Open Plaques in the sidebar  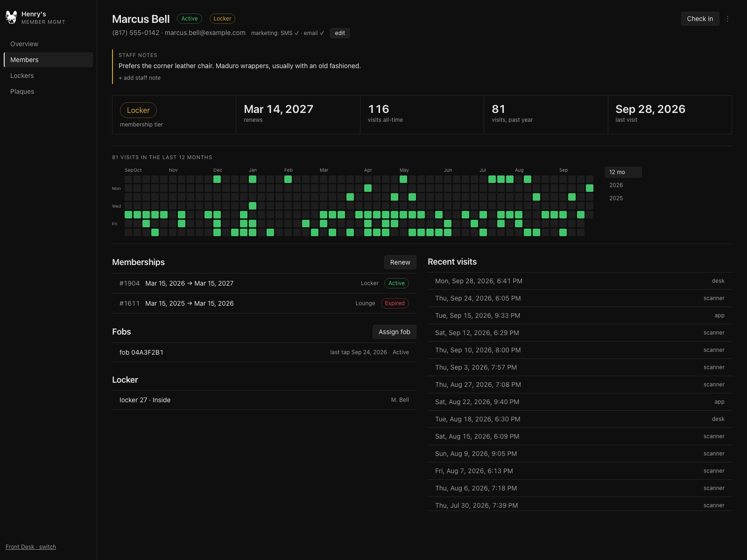tap(48, 91)
